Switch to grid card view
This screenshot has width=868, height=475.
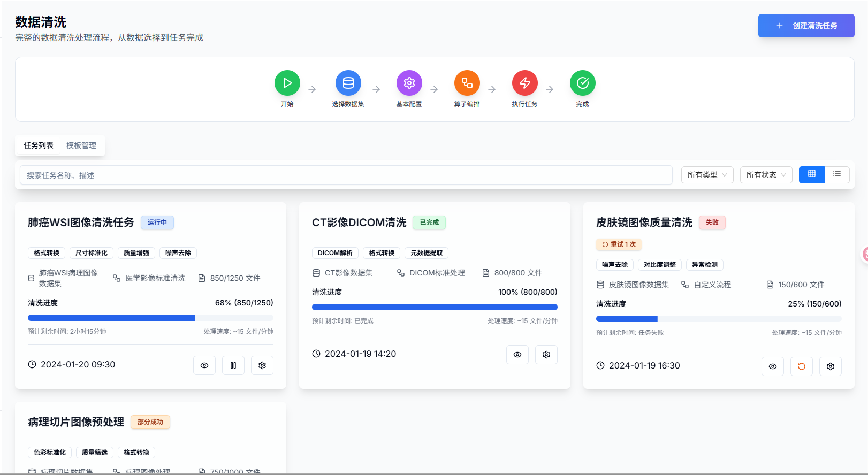[812, 174]
